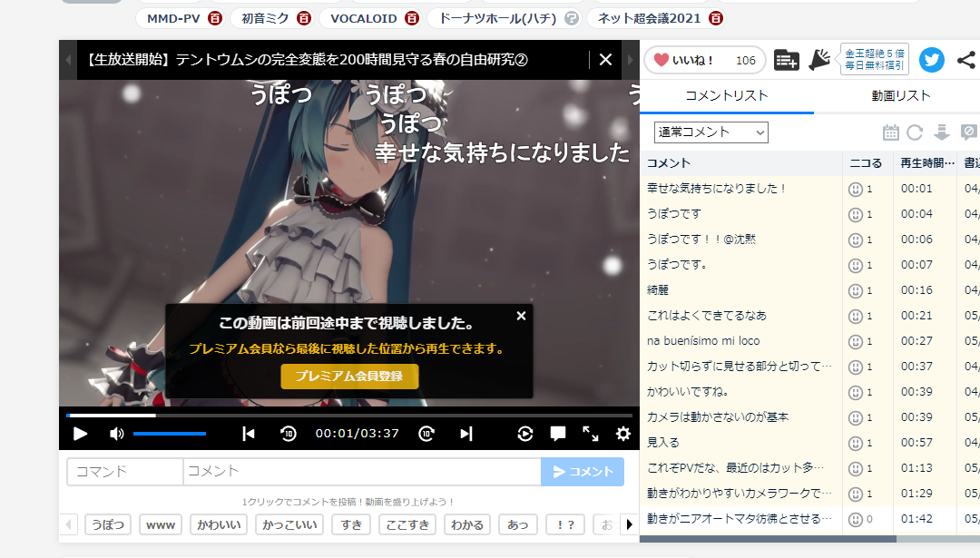Image resolution: width=980 pixels, height=558 pixels.
Task: Seek on the video progress bar
Action: coord(349,415)
